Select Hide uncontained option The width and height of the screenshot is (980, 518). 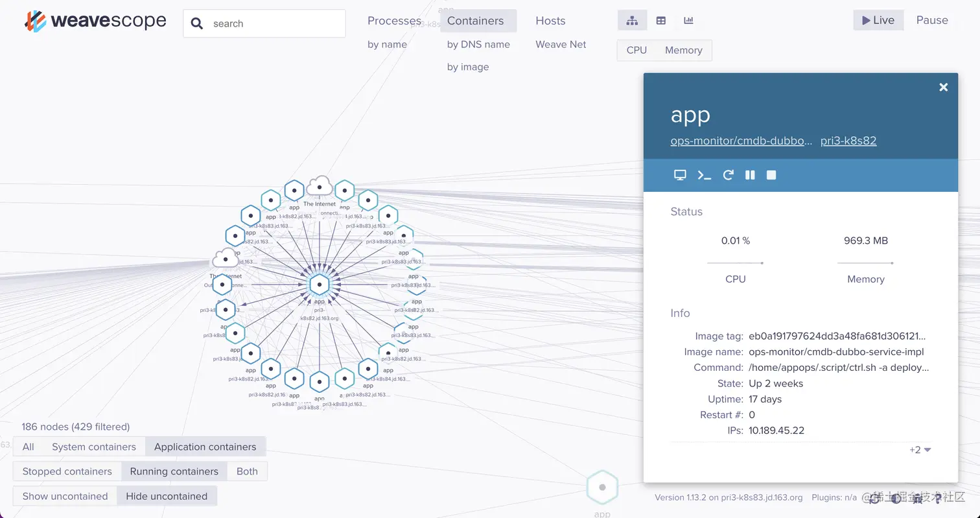tap(167, 496)
